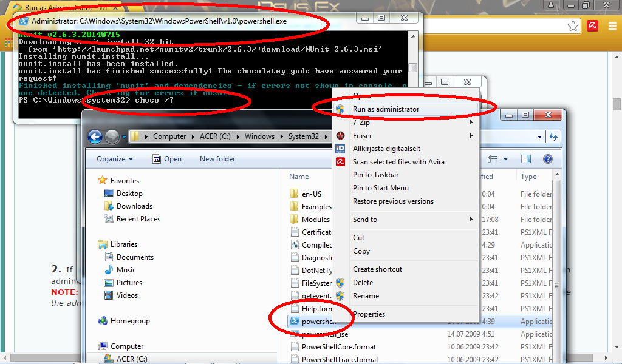Sort files by the Type column header

pyautogui.click(x=528, y=177)
